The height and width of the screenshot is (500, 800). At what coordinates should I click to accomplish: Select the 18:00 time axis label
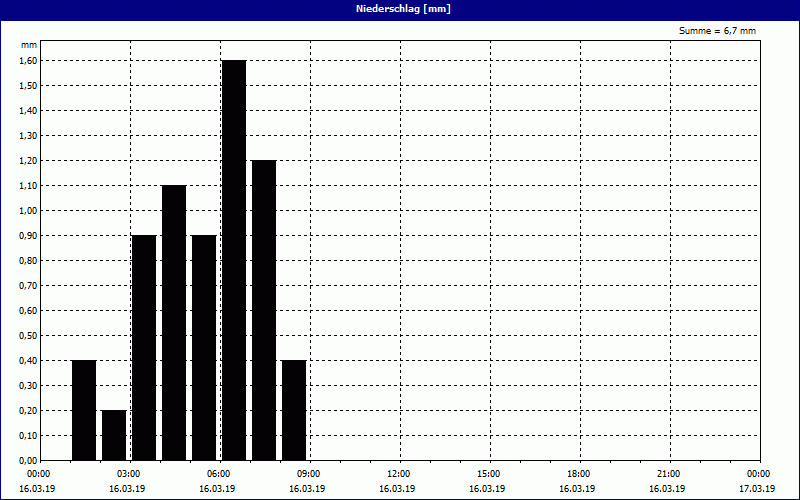point(578,474)
